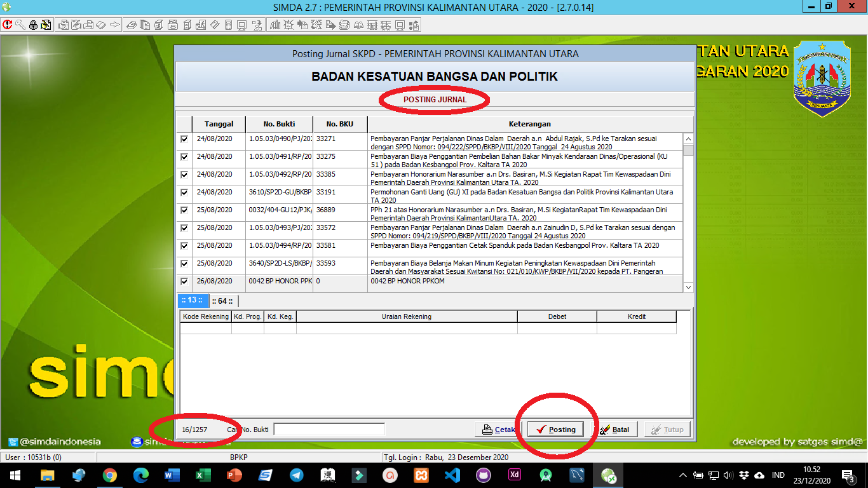Launch Visual Studio Code from the taskbar
The width and height of the screenshot is (868, 488).
tap(452, 475)
